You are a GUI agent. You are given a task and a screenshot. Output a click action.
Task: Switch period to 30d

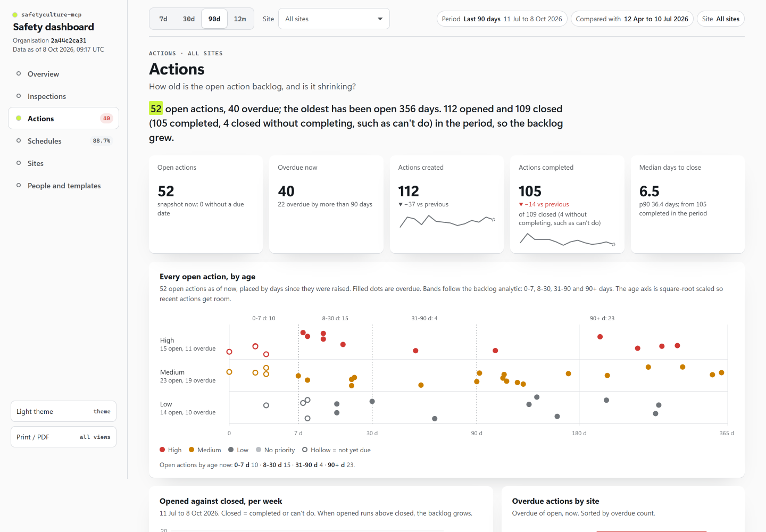click(189, 19)
